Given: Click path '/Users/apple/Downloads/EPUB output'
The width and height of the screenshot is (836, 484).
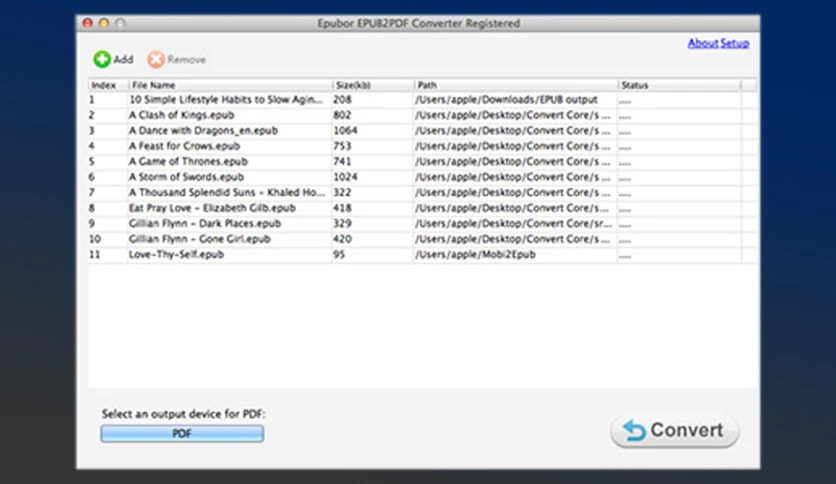Looking at the screenshot, I should [507, 100].
